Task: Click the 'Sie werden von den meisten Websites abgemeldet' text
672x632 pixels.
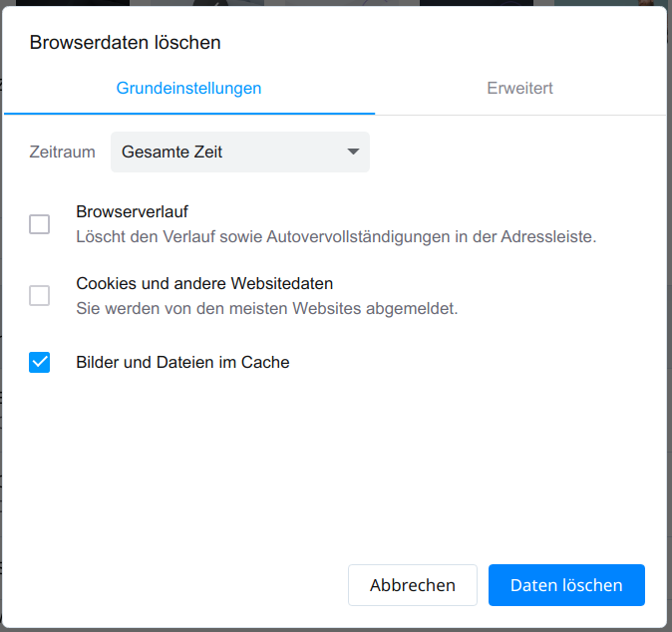Action: coord(267,308)
